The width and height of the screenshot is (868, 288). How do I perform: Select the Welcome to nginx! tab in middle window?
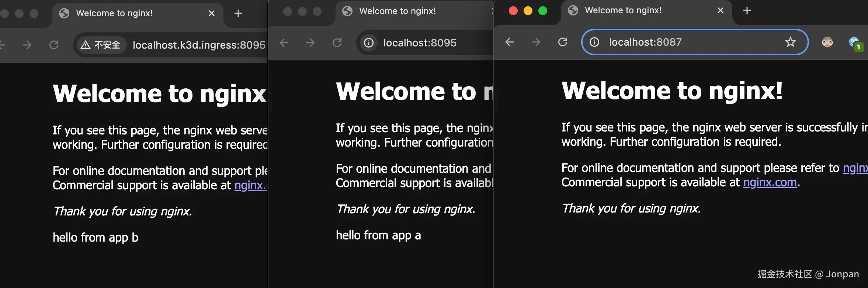[397, 11]
